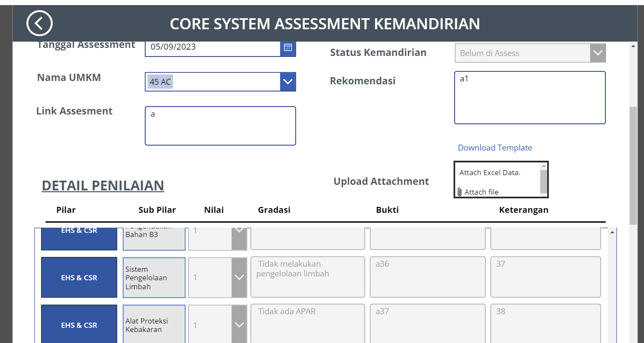Click the Keterangan field containing 38
The height and width of the screenshot is (343, 644).
[x=545, y=323]
